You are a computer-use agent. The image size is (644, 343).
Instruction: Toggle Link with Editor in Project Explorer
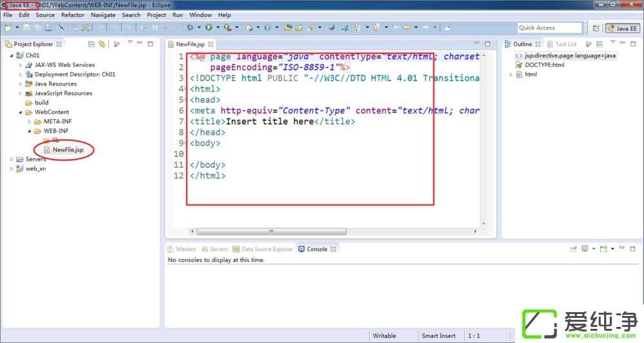click(102, 44)
